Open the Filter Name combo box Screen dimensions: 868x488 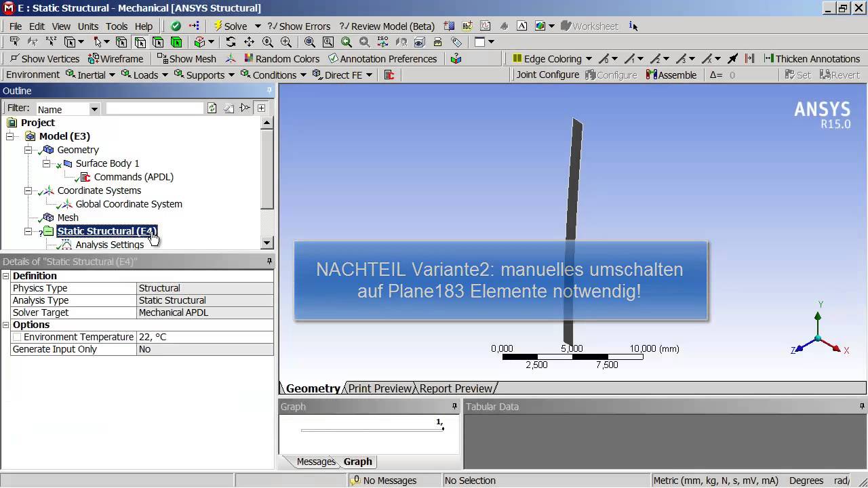[67, 108]
